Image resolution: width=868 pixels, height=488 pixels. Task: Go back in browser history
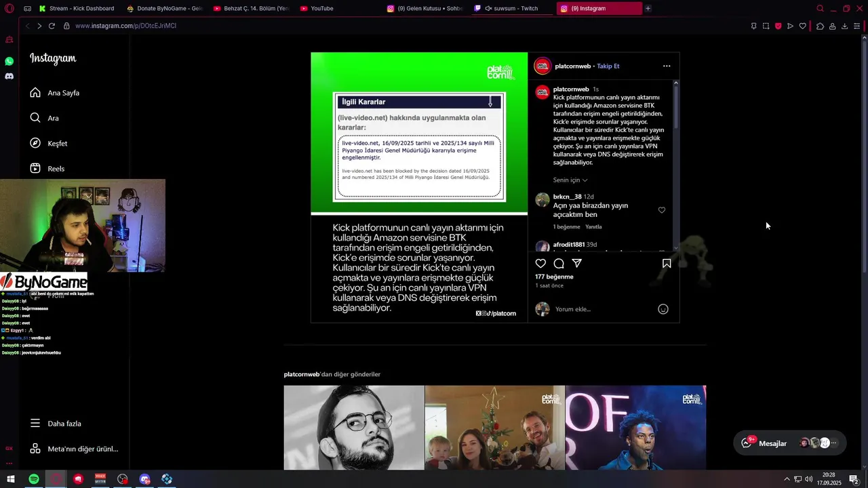pos(27,26)
